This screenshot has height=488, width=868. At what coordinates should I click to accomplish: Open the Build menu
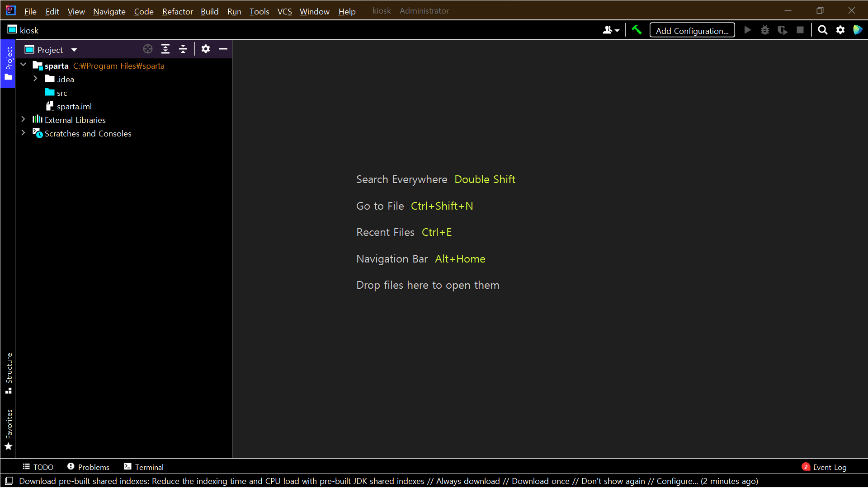click(x=210, y=11)
